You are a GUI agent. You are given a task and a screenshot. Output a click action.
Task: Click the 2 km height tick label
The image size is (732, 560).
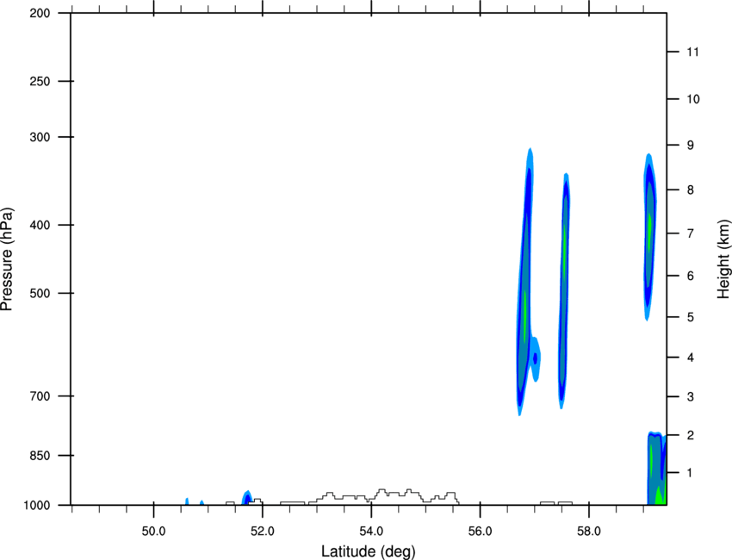(x=690, y=435)
